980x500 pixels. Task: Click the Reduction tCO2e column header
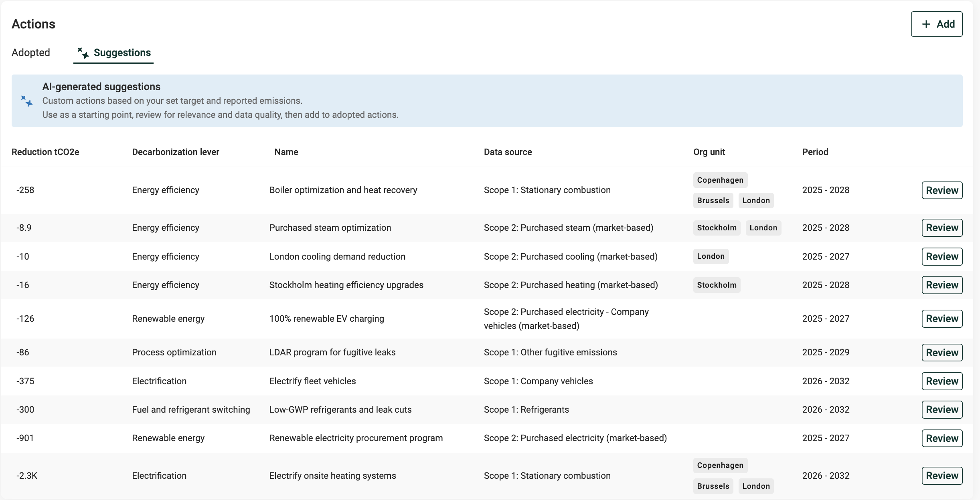45,152
